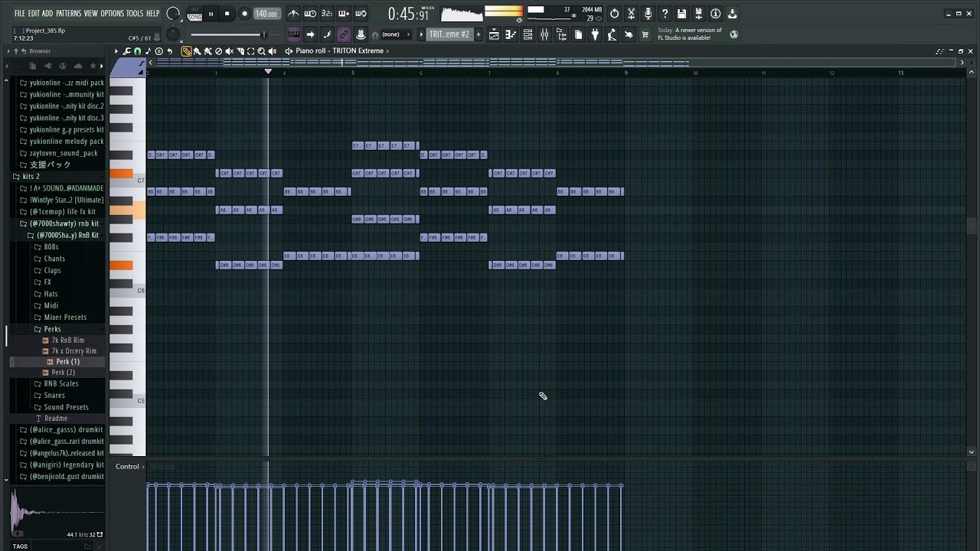Toggle the record button

[244, 14]
